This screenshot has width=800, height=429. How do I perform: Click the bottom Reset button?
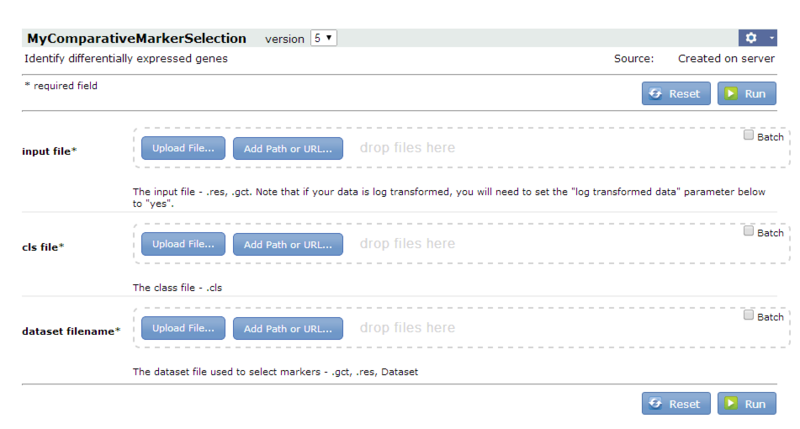tap(676, 403)
